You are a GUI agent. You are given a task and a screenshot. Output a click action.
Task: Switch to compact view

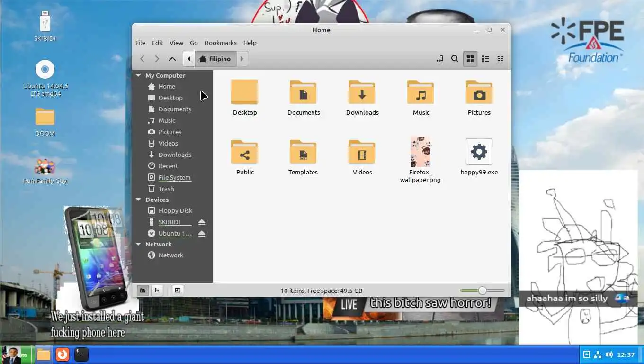click(x=501, y=59)
